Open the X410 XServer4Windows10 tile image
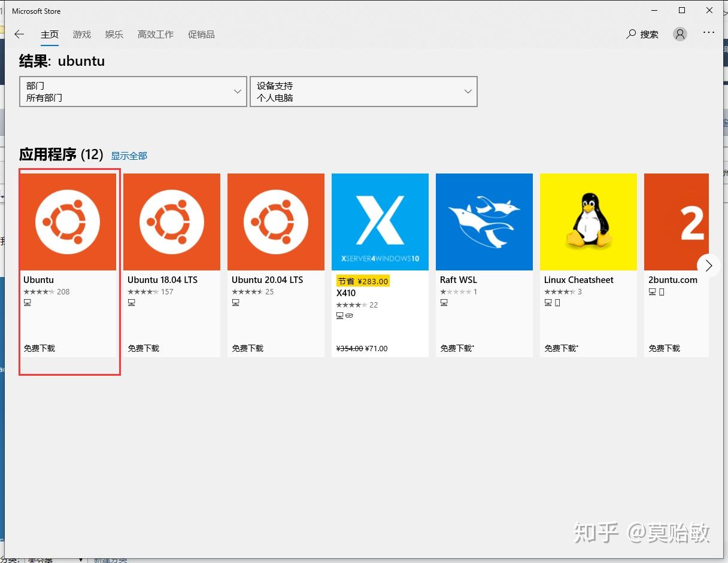 click(380, 222)
